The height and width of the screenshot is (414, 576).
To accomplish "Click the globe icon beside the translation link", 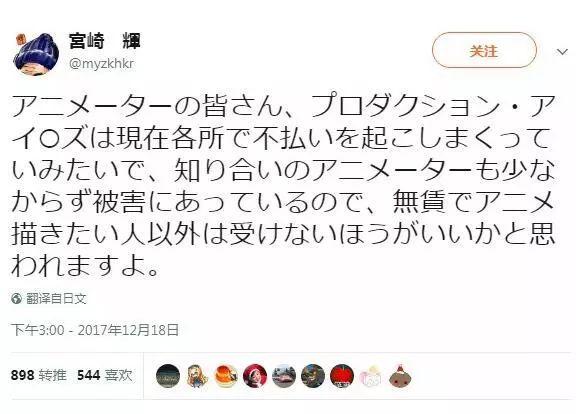I will click(16, 299).
